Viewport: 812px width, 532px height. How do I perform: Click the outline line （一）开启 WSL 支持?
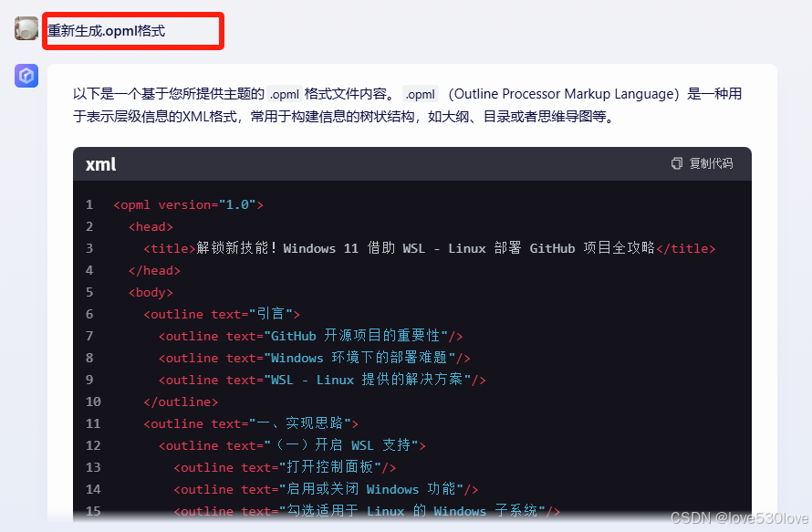[x=292, y=445]
